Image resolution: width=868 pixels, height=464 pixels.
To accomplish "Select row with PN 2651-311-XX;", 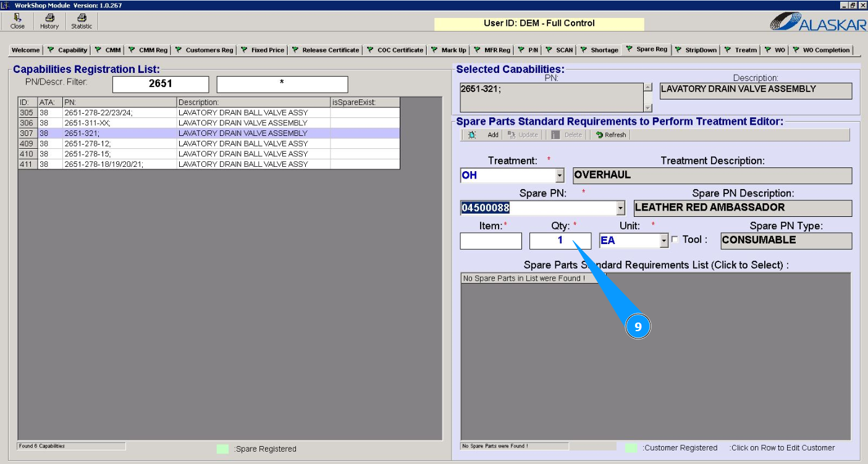I will pyautogui.click(x=209, y=123).
